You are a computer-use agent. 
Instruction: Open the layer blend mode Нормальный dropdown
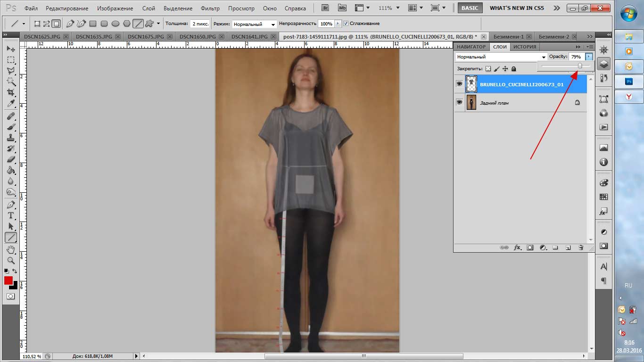(501, 57)
